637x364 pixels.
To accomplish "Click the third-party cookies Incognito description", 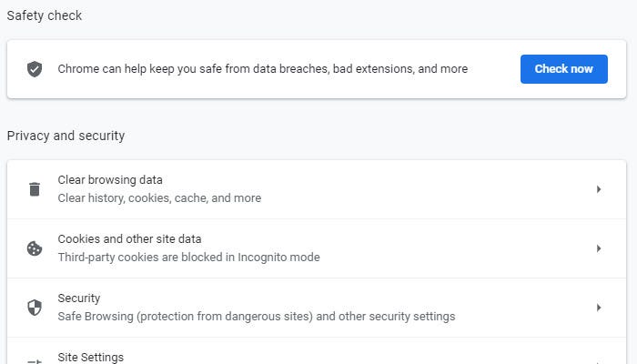I will 188,258.
